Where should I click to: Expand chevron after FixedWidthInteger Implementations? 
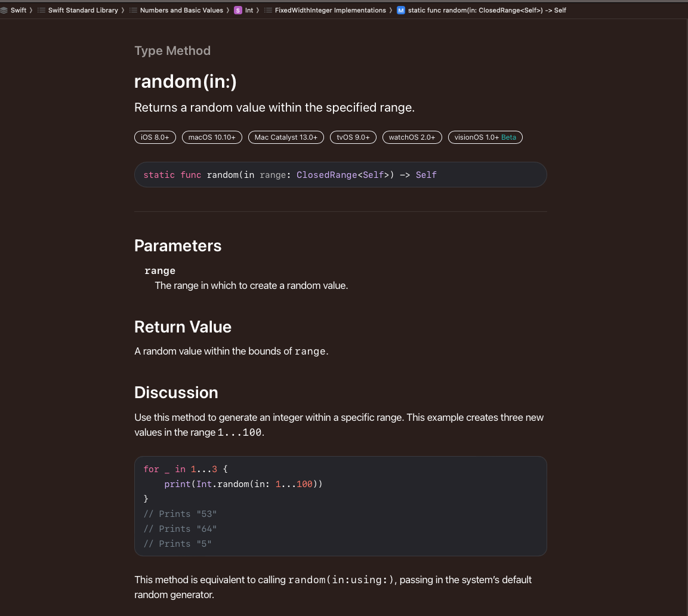pos(390,10)
